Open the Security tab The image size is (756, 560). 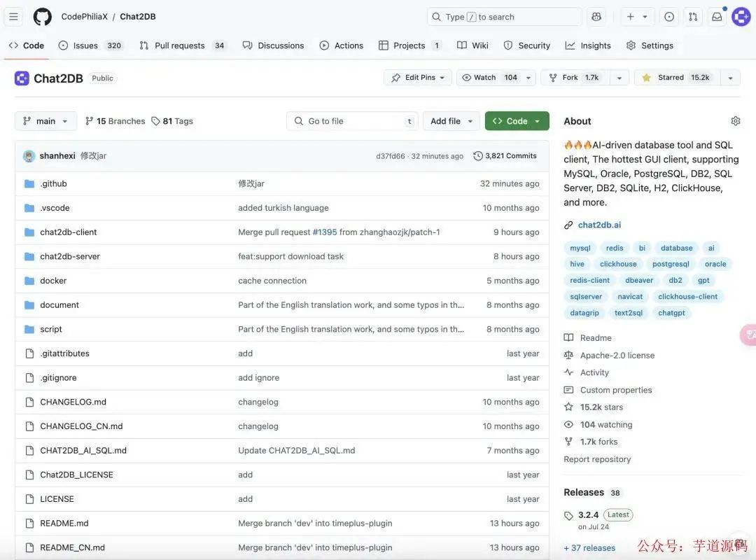coord(527,45)
